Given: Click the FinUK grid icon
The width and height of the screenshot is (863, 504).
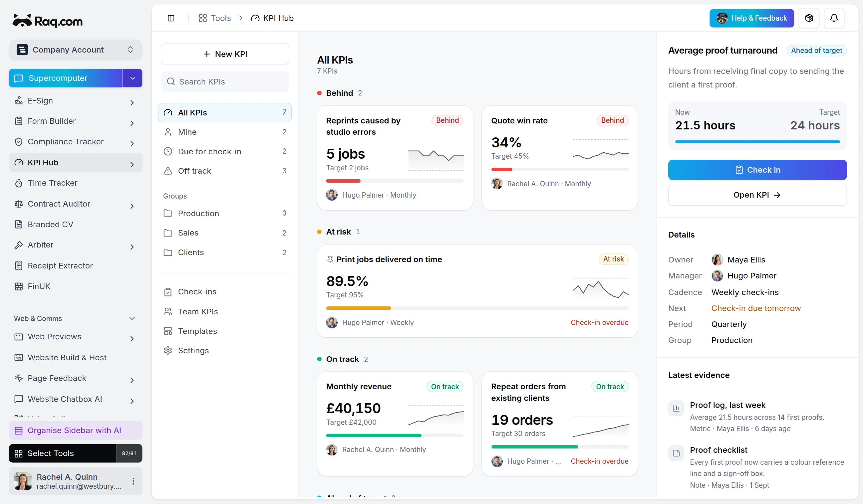Looking at the screenshot, I should point(19,286).
